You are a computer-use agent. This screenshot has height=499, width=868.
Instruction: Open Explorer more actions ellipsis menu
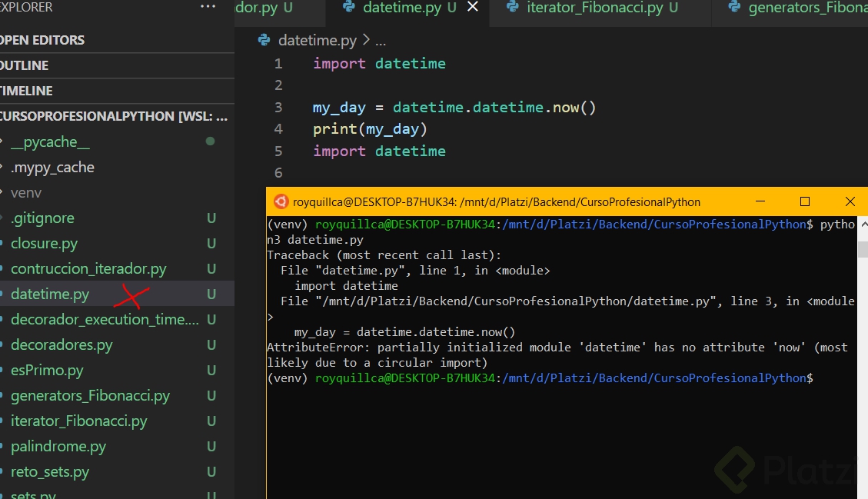208,7
